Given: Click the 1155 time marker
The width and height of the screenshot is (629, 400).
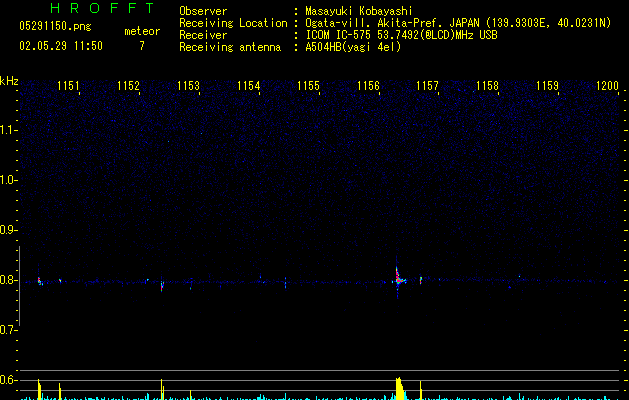Looking at the screenshot, I should [x=308, y=86].
